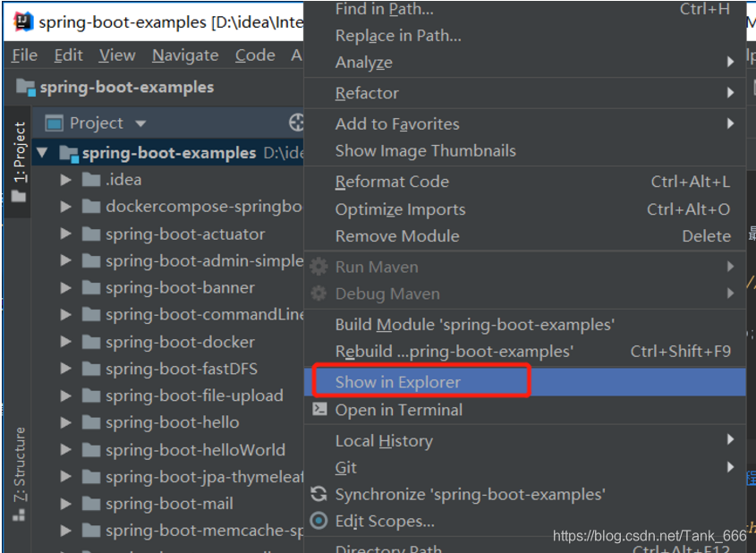Open the Edit menu

[x=69, y=55]
